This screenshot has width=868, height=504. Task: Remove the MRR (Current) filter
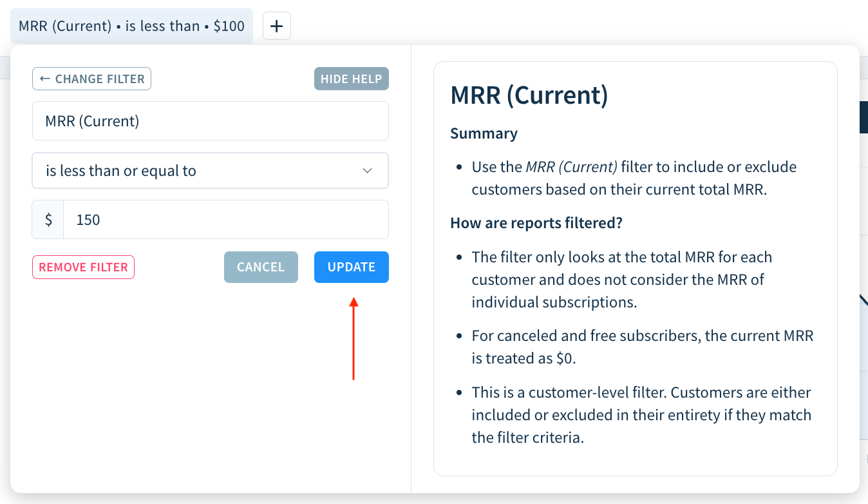[x=83, y=266]
